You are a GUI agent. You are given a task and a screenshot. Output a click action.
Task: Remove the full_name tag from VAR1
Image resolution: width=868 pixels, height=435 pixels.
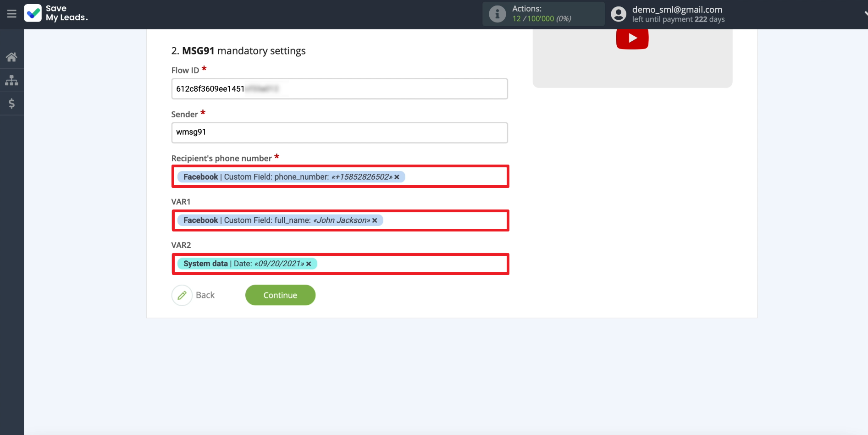(x=375, y=220)
